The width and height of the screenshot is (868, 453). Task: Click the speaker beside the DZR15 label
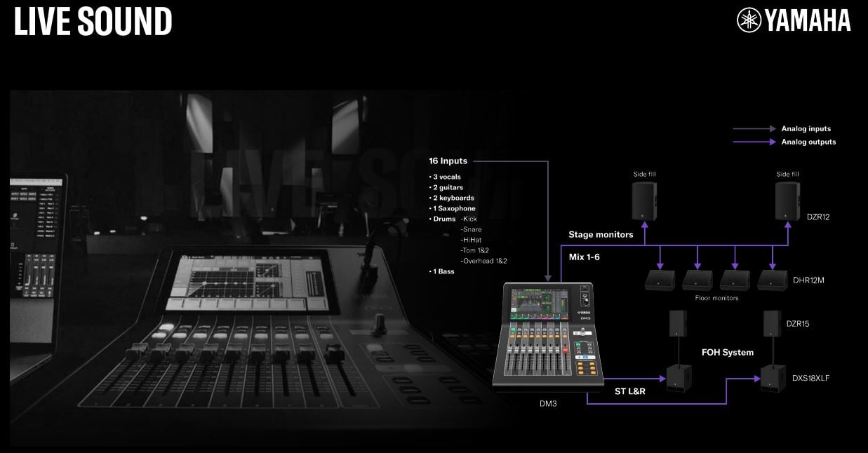coord(773,324)
